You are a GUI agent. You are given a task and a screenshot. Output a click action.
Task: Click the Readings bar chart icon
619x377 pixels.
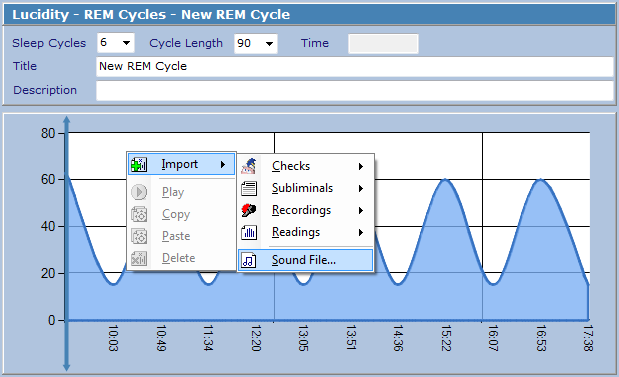point(249,232)
